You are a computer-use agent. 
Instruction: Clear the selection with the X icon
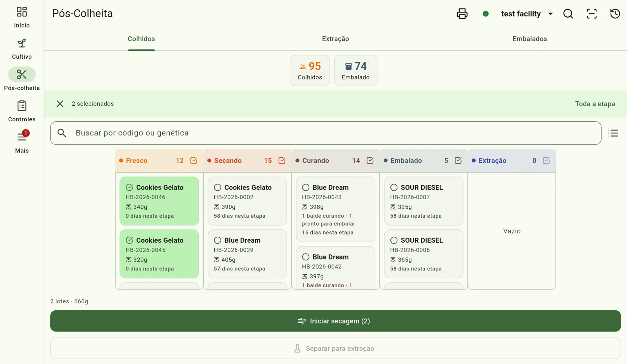[x=60, y=104]
